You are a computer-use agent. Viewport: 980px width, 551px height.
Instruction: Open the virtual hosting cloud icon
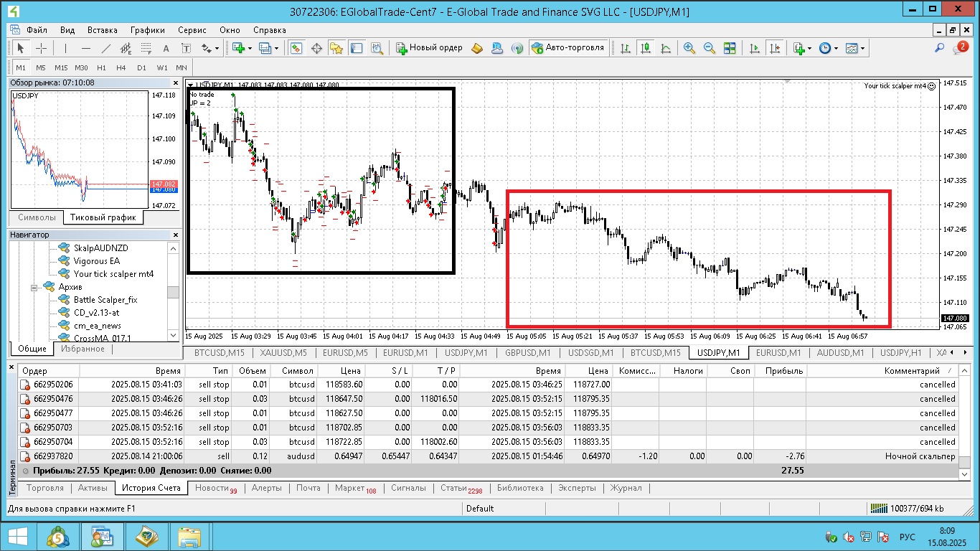[498, 48]
